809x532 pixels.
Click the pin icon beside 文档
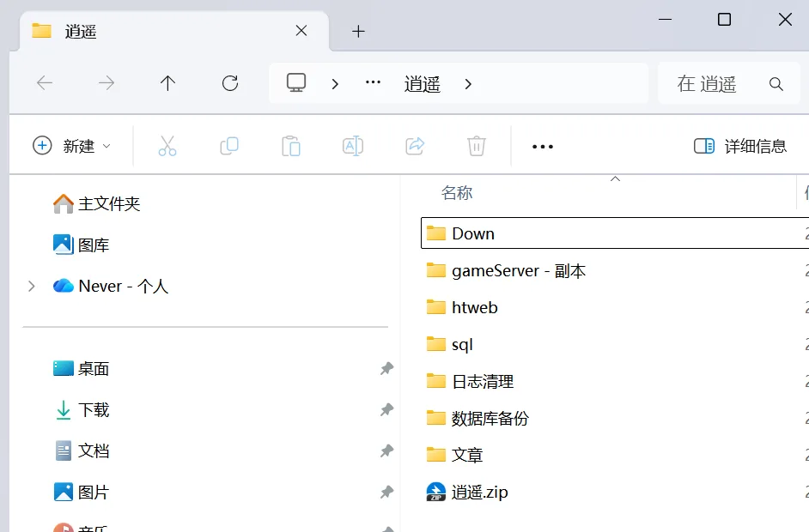(x=387, y=451)
